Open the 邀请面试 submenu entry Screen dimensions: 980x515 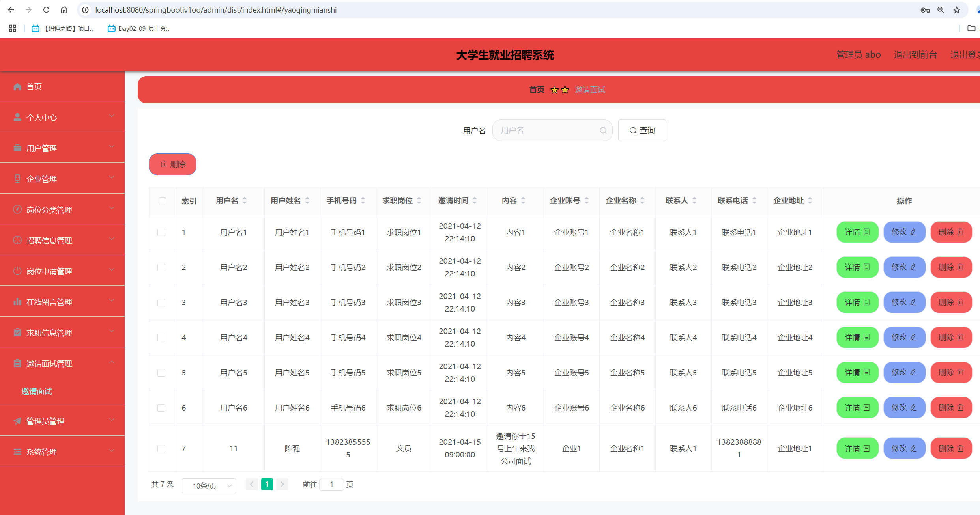[x=37, y=391]
